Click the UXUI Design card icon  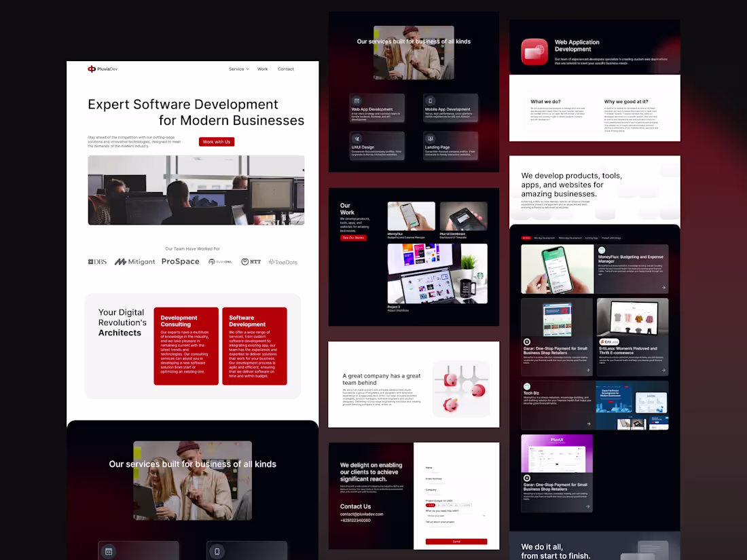357,138
